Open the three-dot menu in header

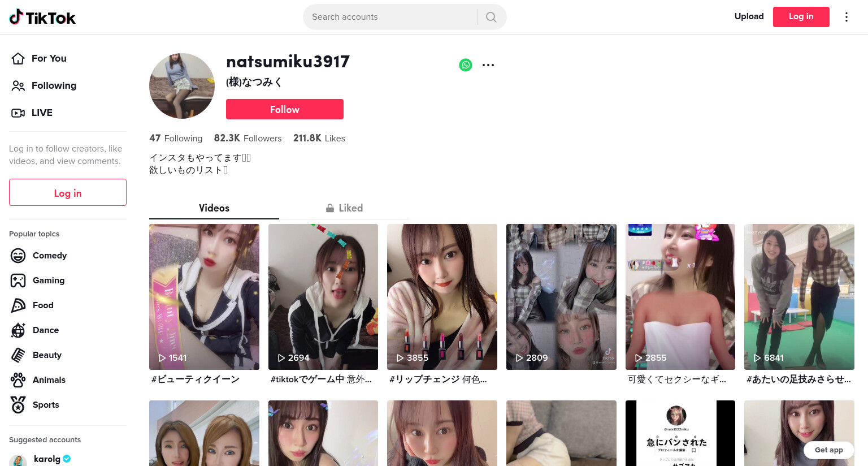(x=846, y=17)
